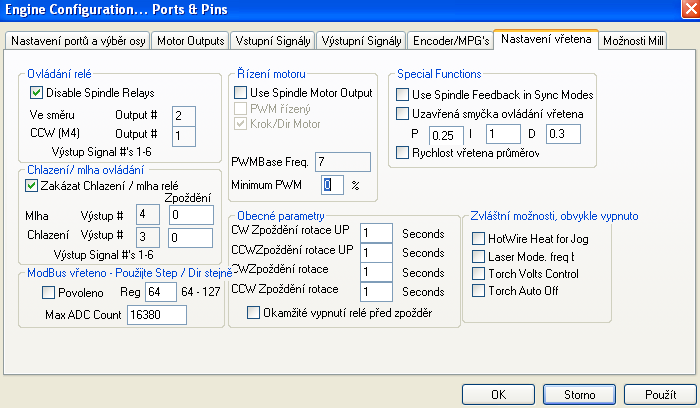Switch to Vstupní Signály tab
The width and height of the screenshot is (700, 408).
click(273, 41)
